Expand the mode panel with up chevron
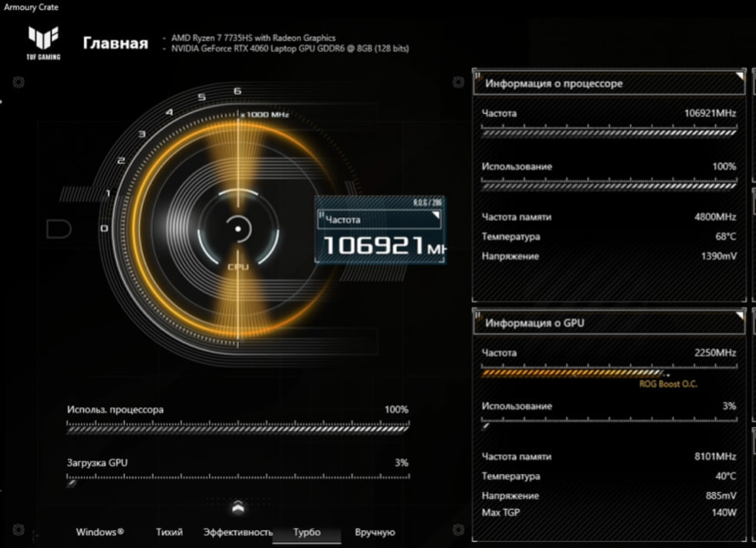 click(x=238, y=507)
